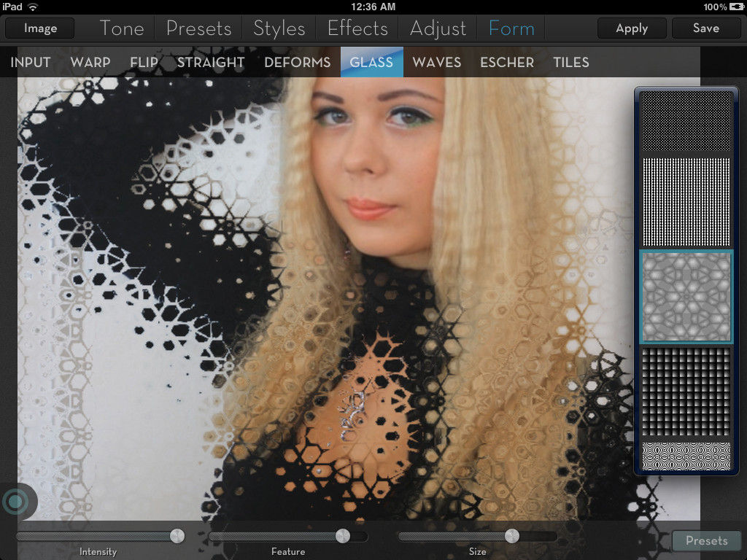
Task: Open the Styles section
Action: [x=279, y=28]
